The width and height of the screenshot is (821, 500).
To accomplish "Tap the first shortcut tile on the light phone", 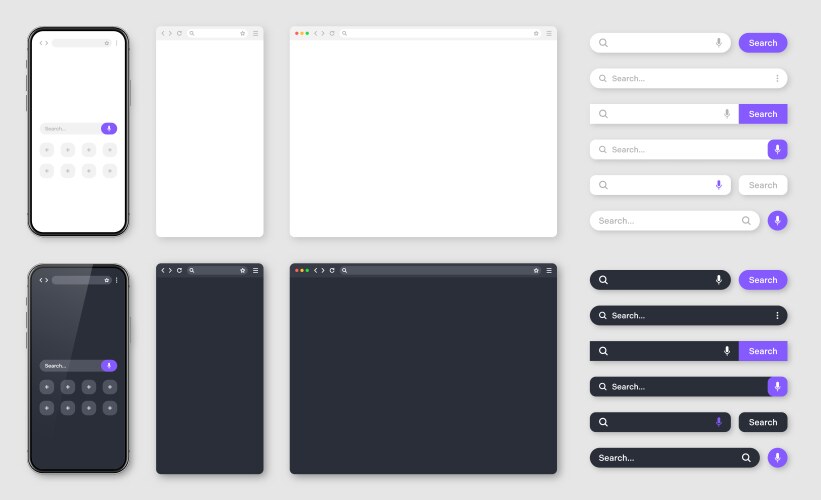I will pyautogui.click(x=47, y=150).
